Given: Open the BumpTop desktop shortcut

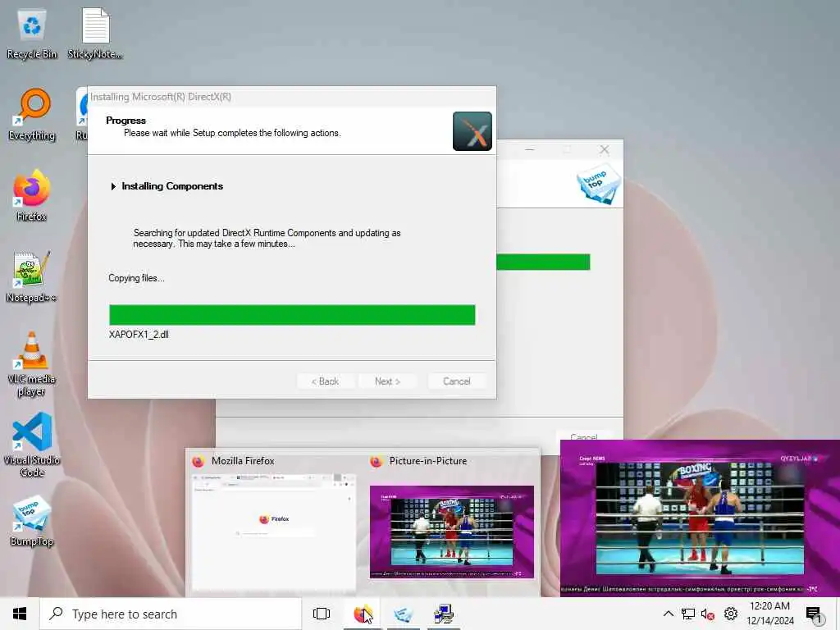Looking at the screenshot, I should [32, 521].
